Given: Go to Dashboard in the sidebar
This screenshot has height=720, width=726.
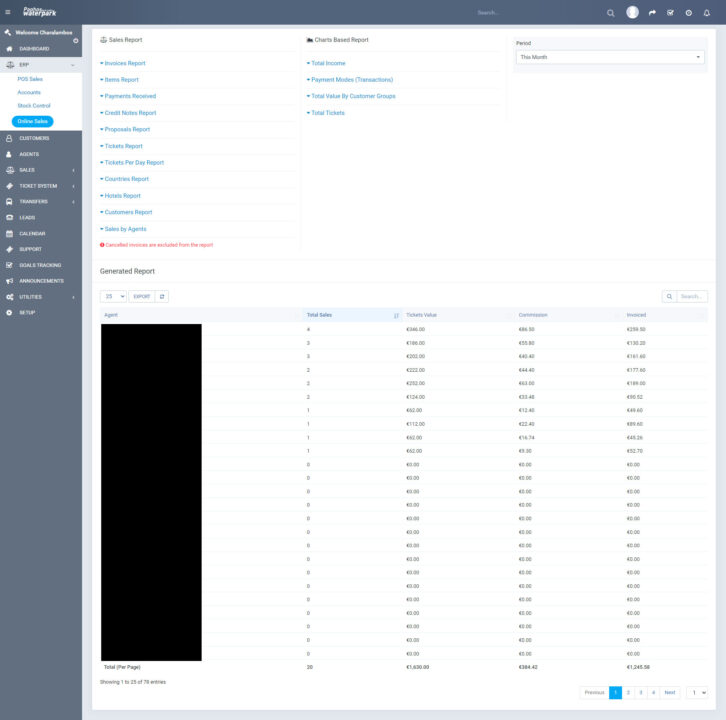Looking at the screenshot, I should click(33, 48).
